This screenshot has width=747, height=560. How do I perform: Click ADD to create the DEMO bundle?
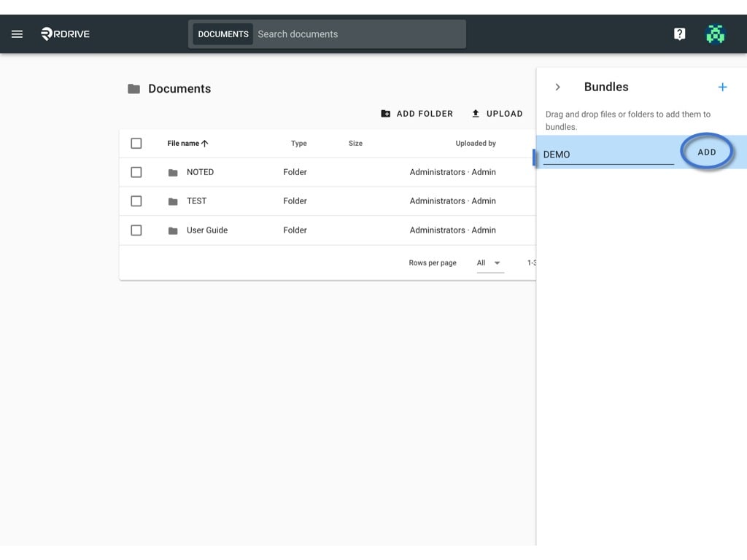[706, 152]
